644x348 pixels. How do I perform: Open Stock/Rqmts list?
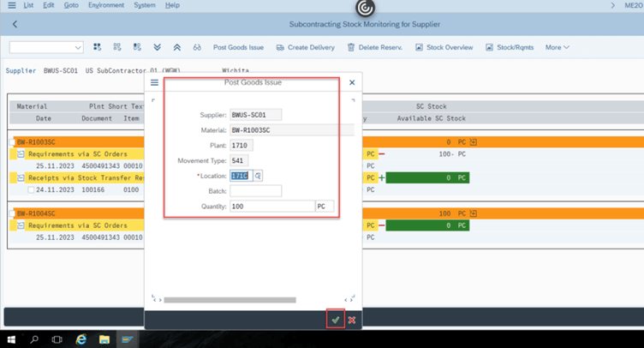510,47
